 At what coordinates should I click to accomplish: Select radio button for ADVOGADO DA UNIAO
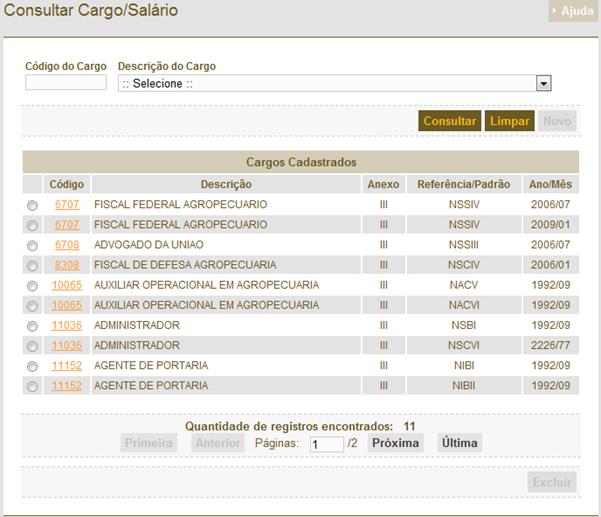[x=32, y=245]
